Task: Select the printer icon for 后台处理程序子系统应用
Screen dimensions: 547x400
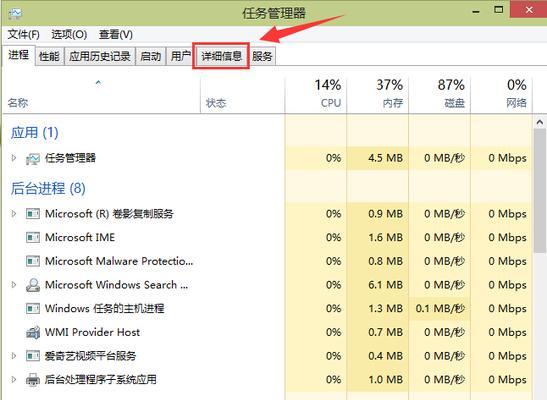Action: coord(33,379)
